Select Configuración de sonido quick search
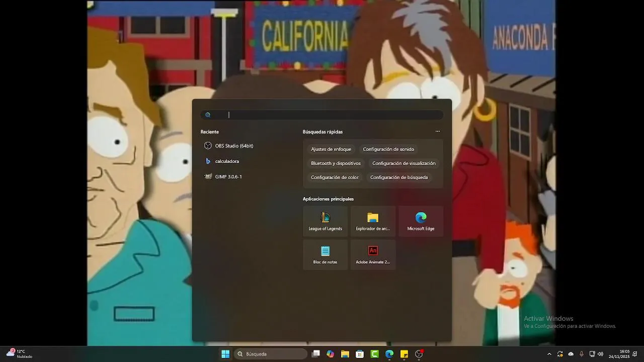 (x=388, y=149)
